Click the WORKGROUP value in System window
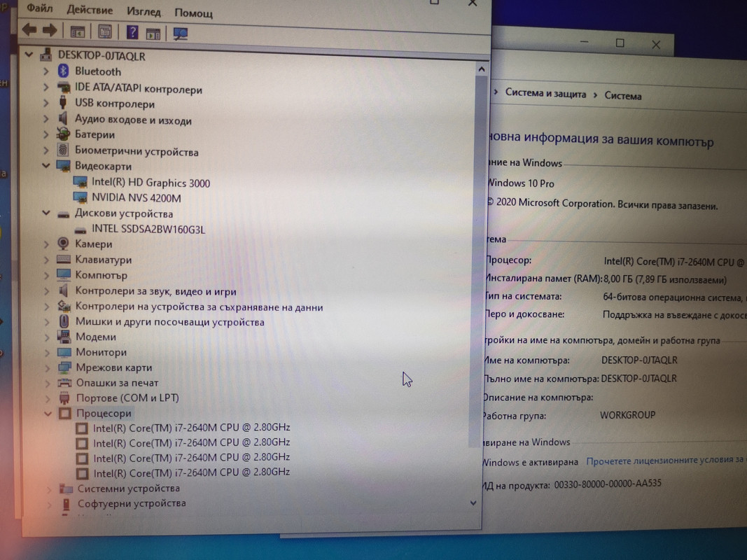The height and width of the screenshot is (560, 747). coord(627,415)
